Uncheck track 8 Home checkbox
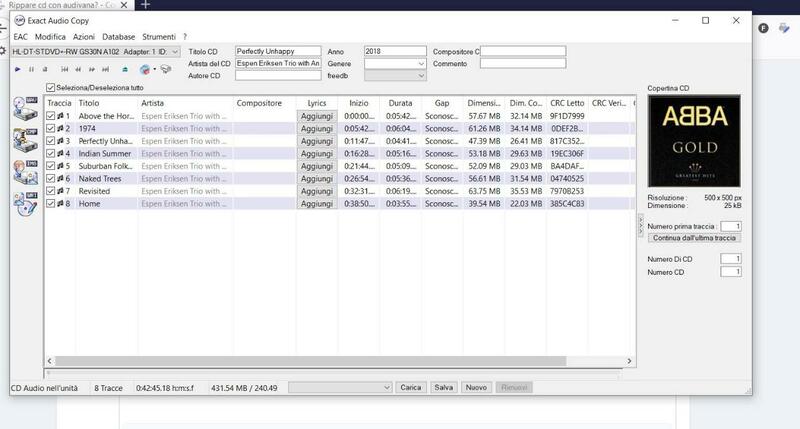The width and height of the screenshot is (800, 429). [51, 203]
